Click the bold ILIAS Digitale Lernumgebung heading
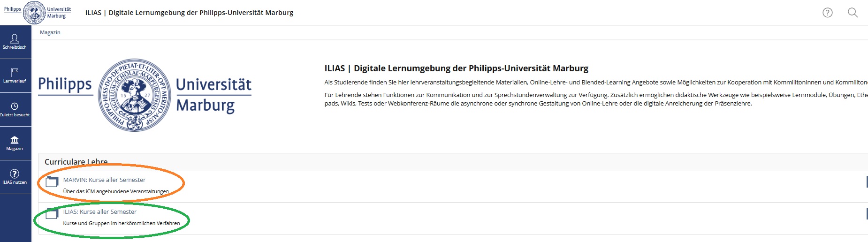 (x=456, y=68)
